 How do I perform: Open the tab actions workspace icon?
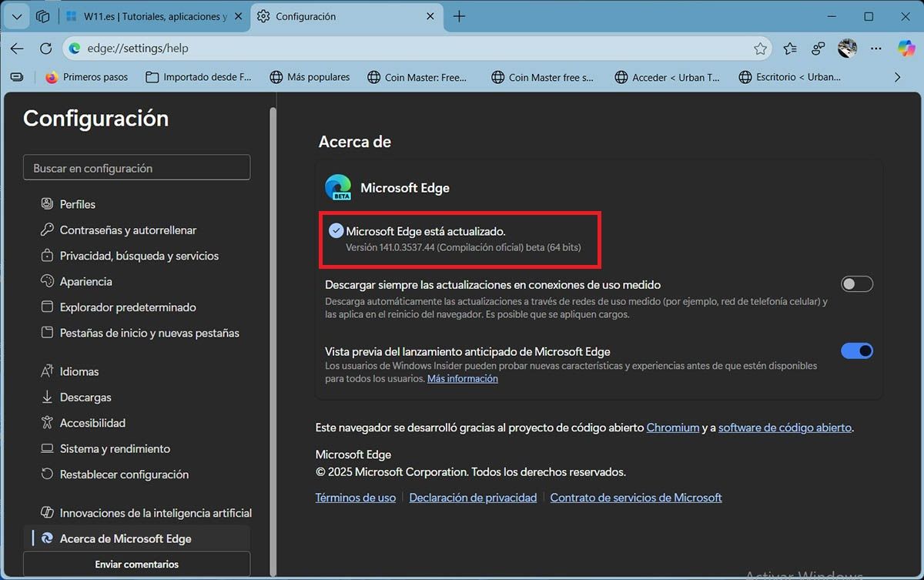(x=43, y=16)
